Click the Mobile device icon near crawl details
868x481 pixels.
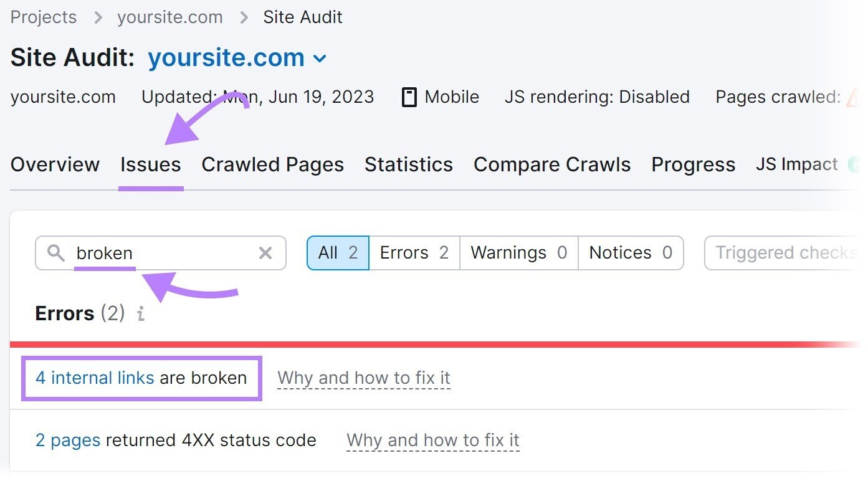tap(409, 97)
